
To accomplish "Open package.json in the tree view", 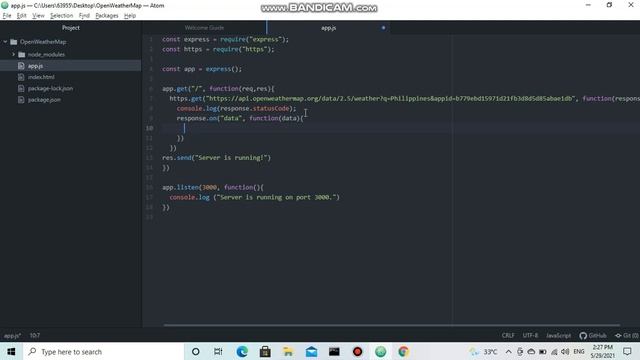I will pos(44,100).
